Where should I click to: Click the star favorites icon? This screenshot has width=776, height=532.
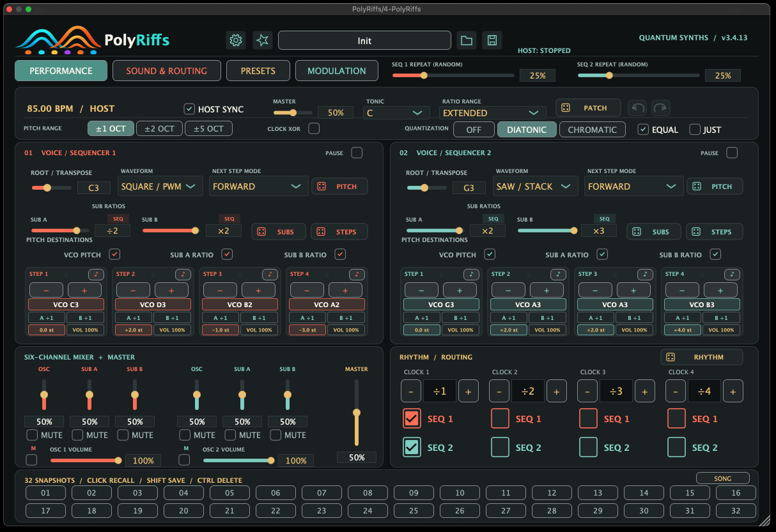click(x=263, y=40)
